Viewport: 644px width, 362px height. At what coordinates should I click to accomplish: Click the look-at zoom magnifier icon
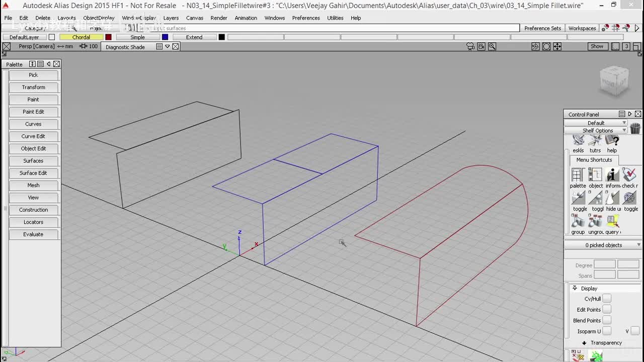[x=492, y=46]
